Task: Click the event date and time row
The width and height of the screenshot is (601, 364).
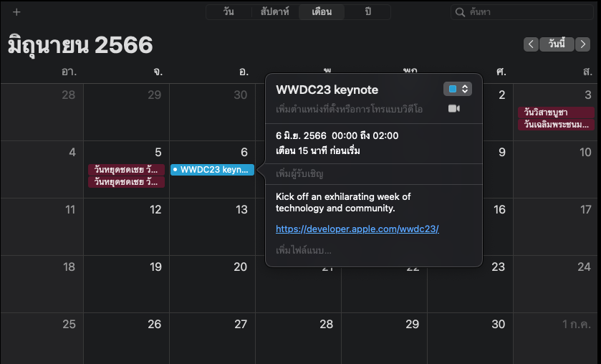Action: pyautogui.click(x=337, y=135)
